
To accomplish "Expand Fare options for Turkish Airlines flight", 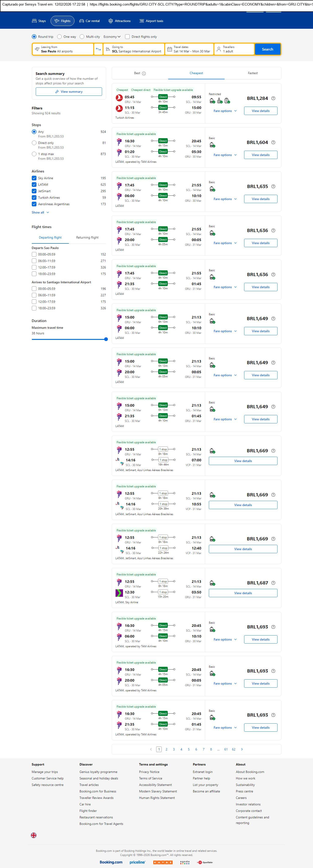I will pos(225,111).
